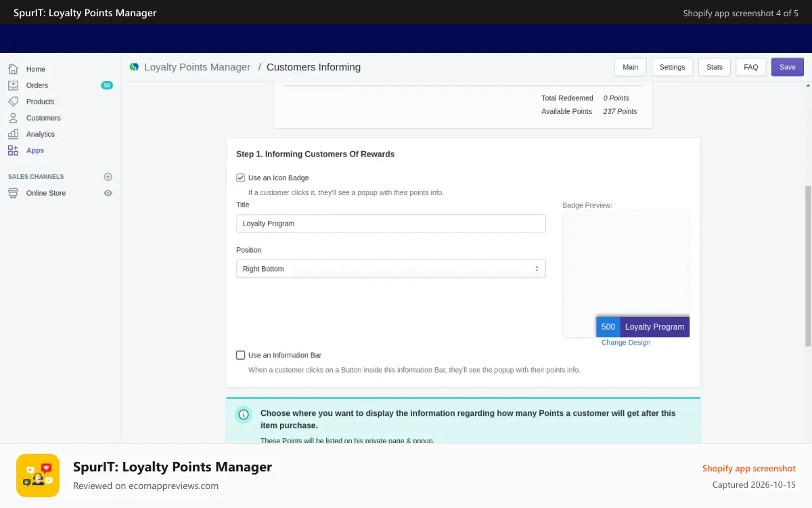Click the Change Design link

(x=626, y=343)
